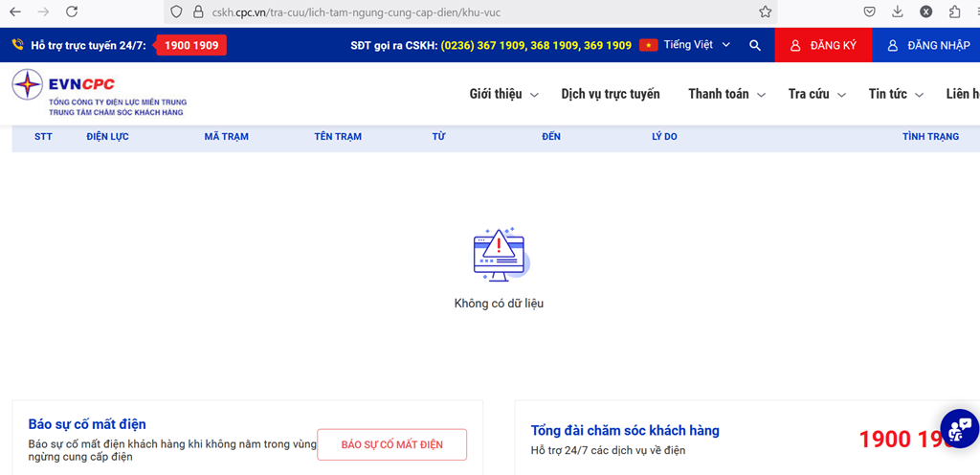Open the browser downloads arrow icon
This screenshot has height=475, width=980.
[898, 11]
